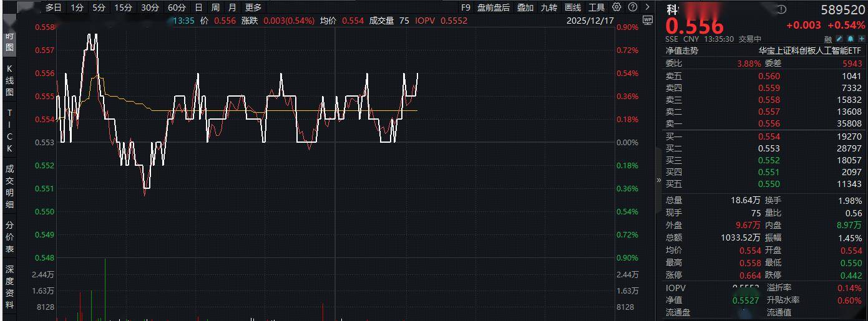Viewport: 868px width, 321px height.
Task: Open F9 deep data button
Action: click(466, 7)
